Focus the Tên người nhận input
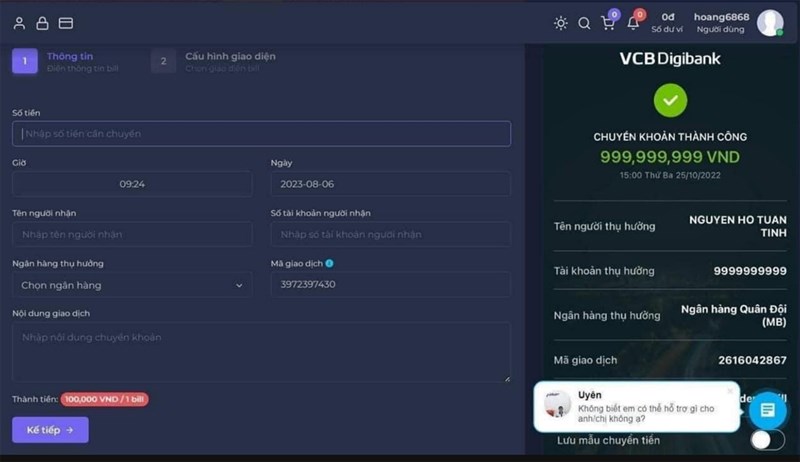The height and width of the screenshot is (462, 800). coord(132,235)
